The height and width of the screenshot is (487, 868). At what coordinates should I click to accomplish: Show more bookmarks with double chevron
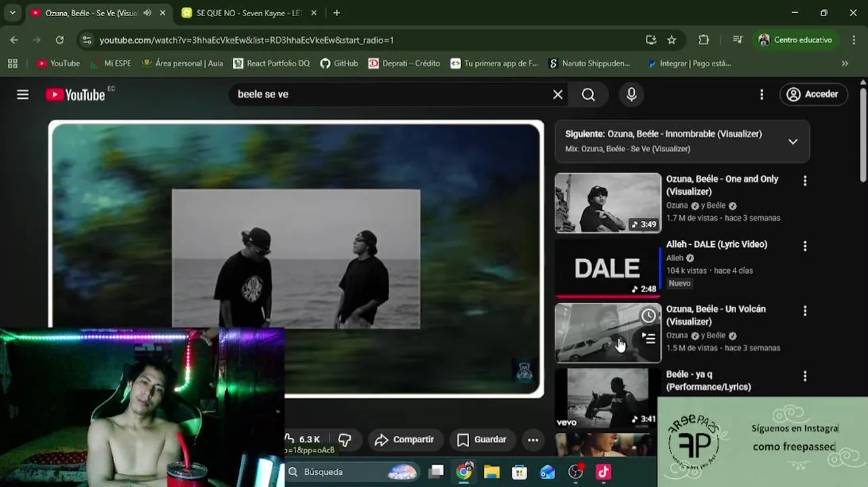(844, 64)
